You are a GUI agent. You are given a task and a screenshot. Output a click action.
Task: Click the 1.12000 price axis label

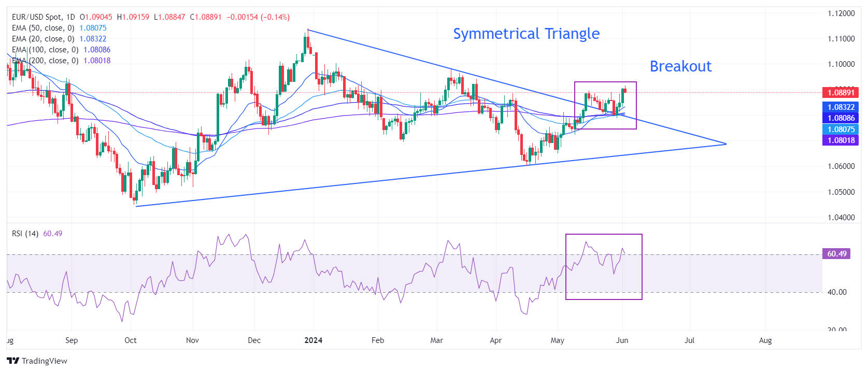click(841, 13)
